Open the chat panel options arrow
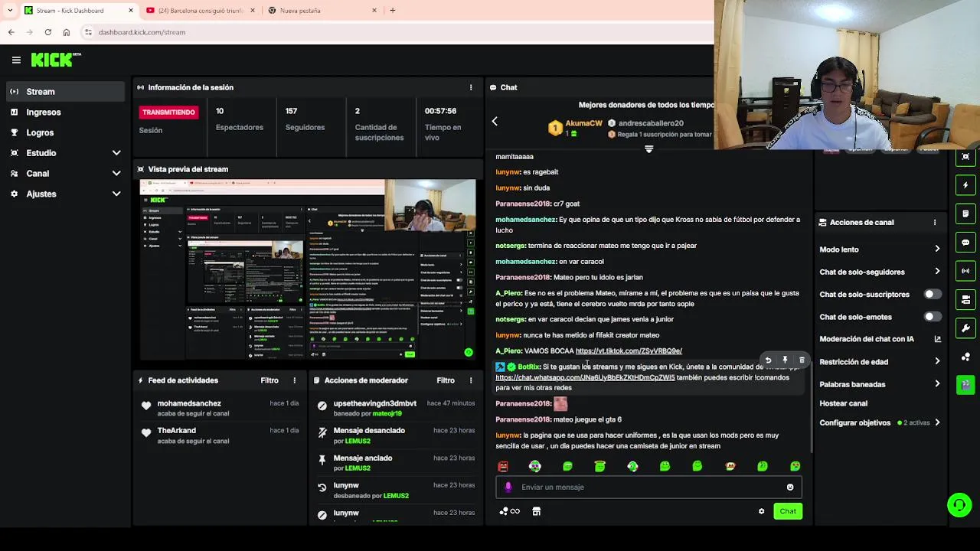 point(495,122)
